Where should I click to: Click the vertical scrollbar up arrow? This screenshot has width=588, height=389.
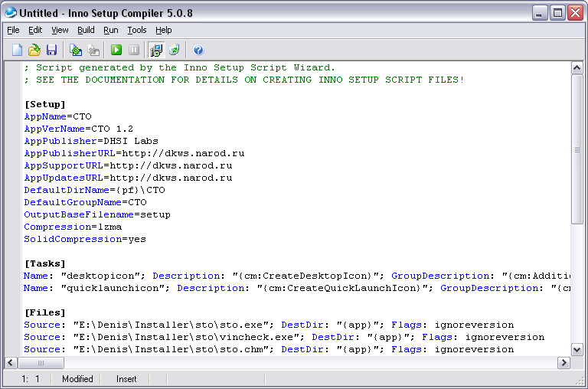(x=577, y=68)
